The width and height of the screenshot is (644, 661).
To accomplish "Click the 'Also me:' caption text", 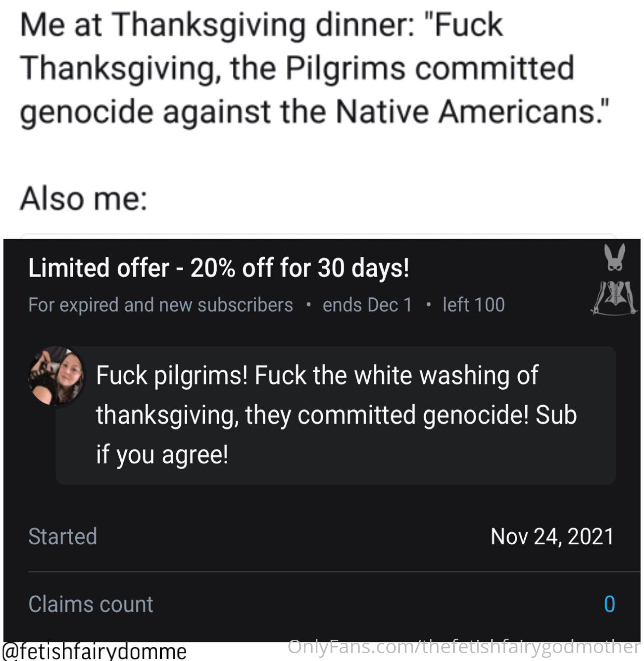I will [x=83, y=198].
